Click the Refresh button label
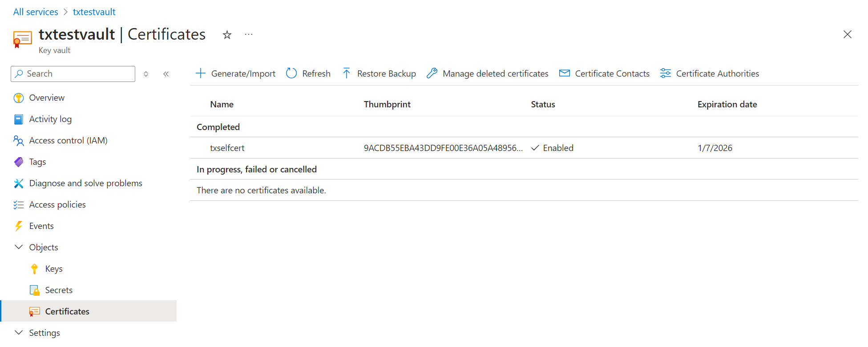This screenshot has height=347, width=868. coord(316,73)
